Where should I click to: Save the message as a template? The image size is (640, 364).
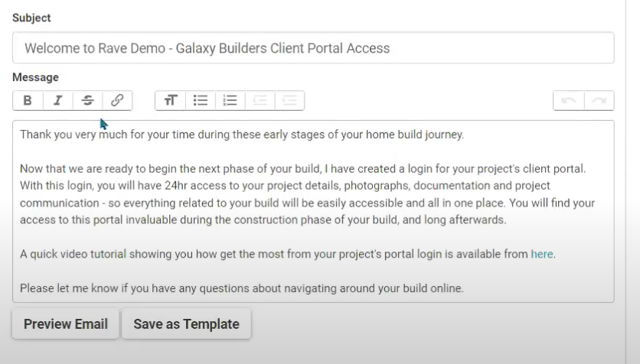pyautogui.click(x=186, y=324)
